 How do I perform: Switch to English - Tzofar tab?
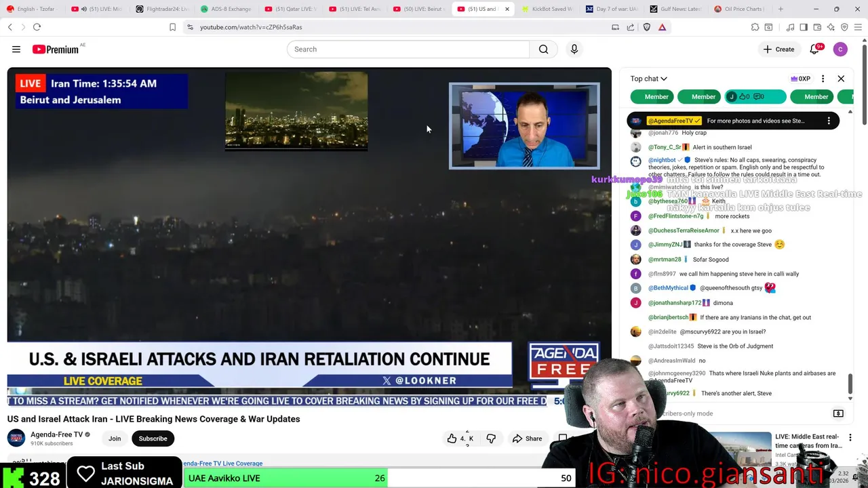pos(31,9)
